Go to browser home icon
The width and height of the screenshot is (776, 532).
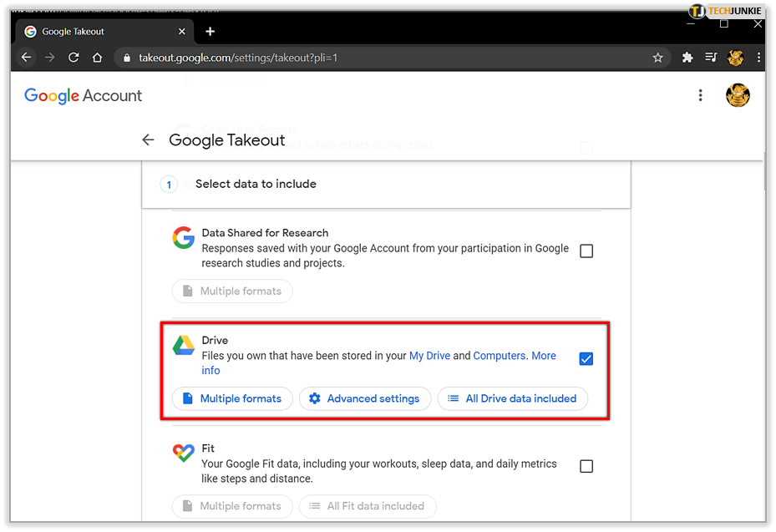pos(97,58)
